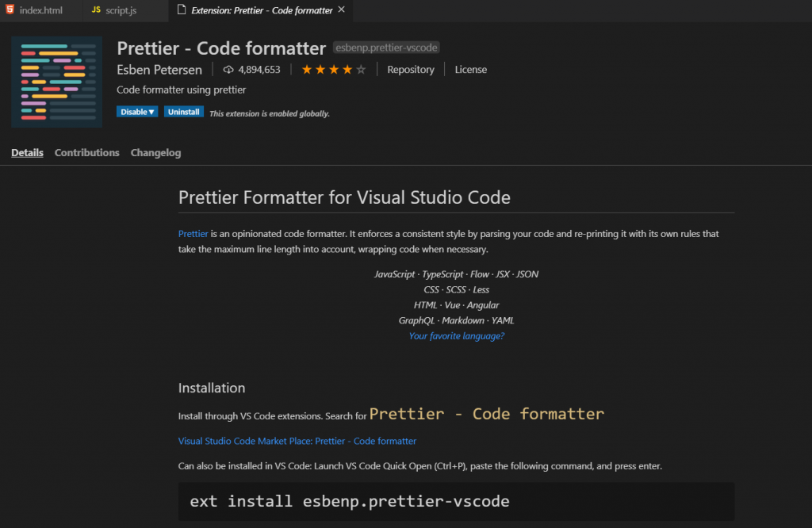
Task: Open the Changelog tab
Action: (x=156, y=153)
